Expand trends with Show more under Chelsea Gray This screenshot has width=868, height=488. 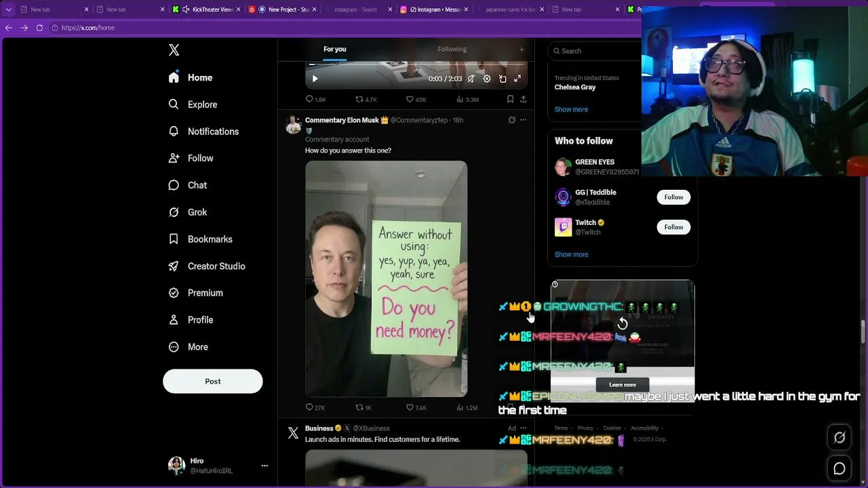(571, 109)
